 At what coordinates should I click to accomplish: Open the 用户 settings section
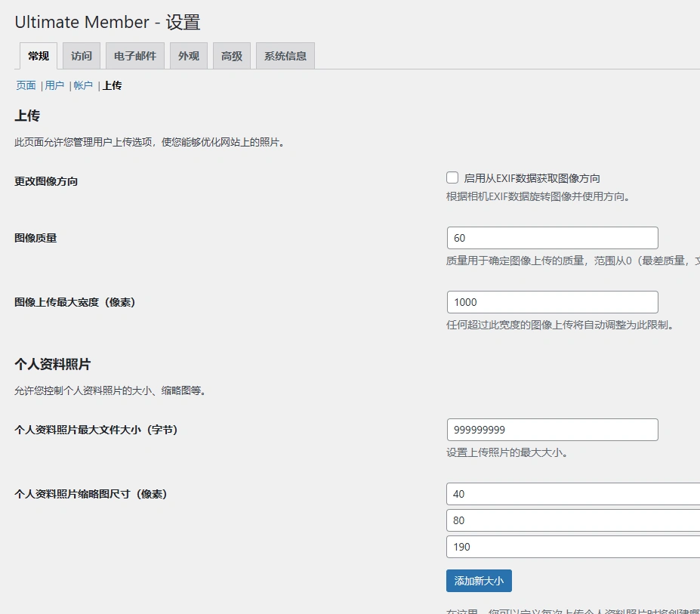(x=54, y=85)
